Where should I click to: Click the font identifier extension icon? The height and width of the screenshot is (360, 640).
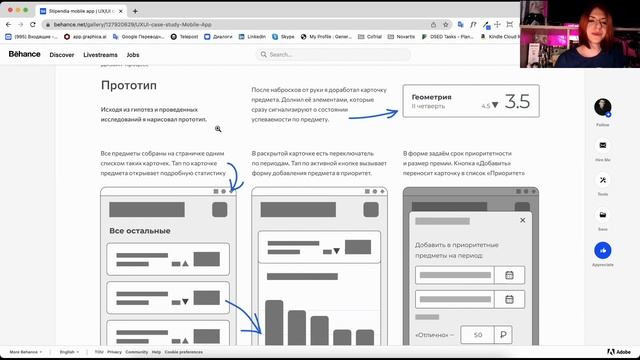pos(473,24)
